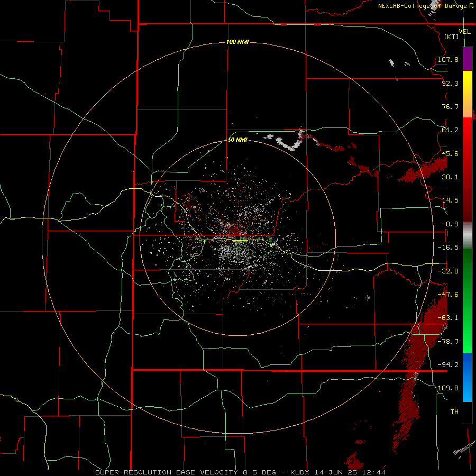476x476 pixels.
Task: Click the TH legend label
Action: click(454, 412)
